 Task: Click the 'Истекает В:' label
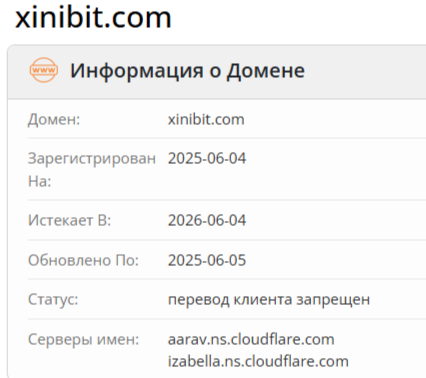[69, 220]
